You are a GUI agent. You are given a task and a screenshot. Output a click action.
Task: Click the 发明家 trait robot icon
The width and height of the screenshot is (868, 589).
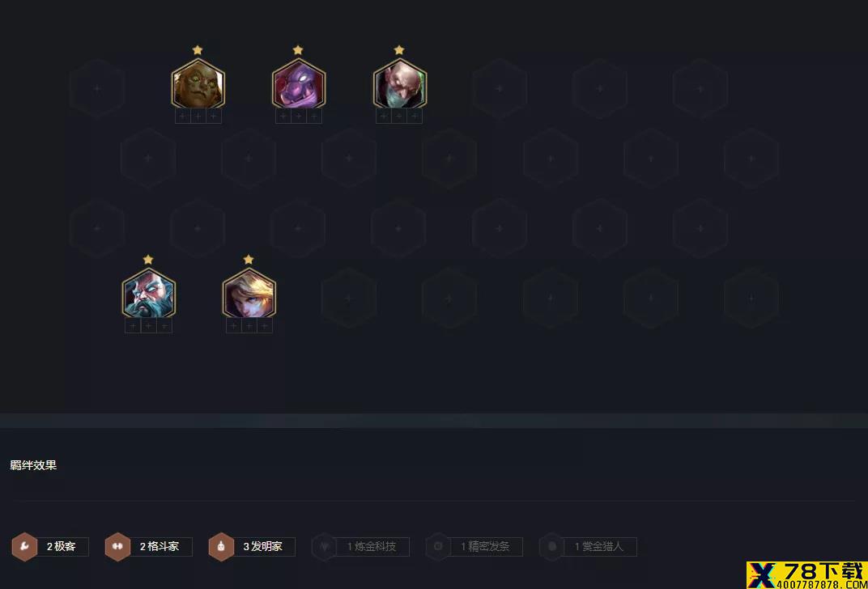point(221,546)
